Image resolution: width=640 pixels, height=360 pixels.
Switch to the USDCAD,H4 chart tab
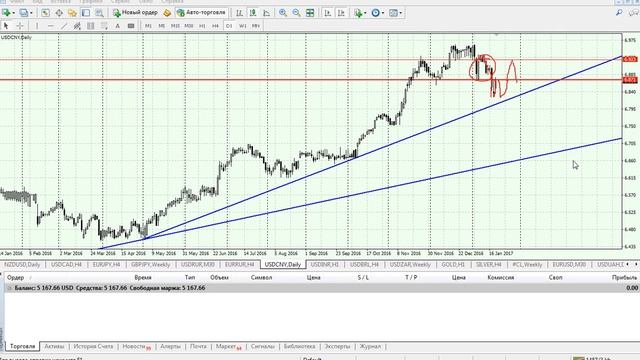[x=66, y=264]
